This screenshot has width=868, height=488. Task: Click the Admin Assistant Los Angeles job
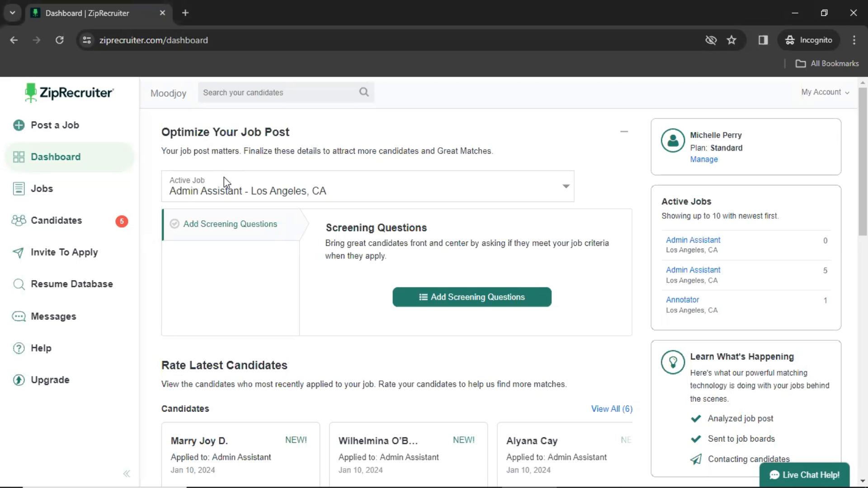[x=693, y=239]
